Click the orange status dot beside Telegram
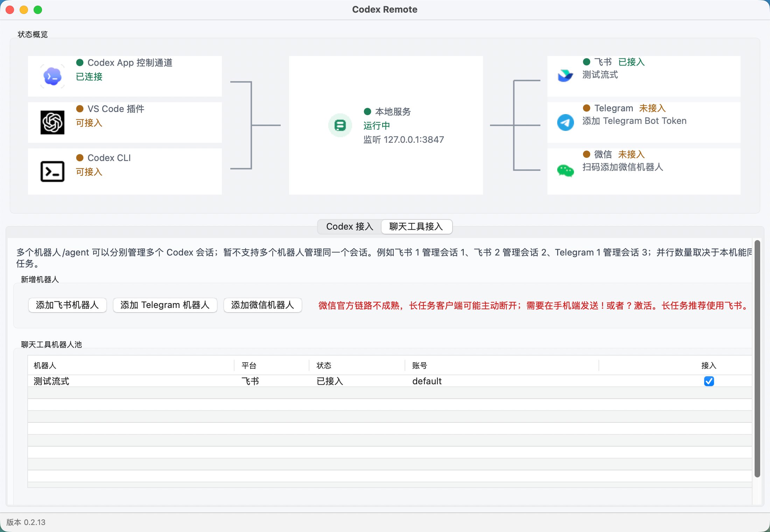770x532 pixels. coord(587,108)
